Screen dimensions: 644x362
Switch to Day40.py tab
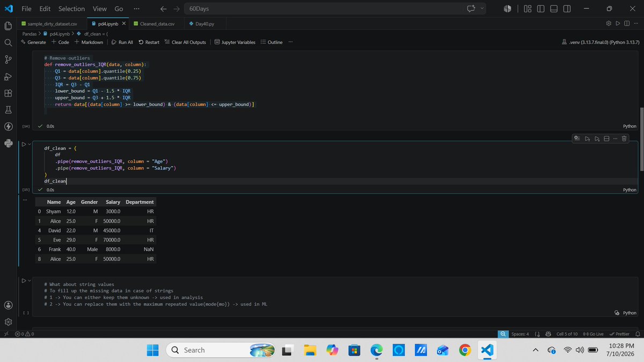[205, 24]
